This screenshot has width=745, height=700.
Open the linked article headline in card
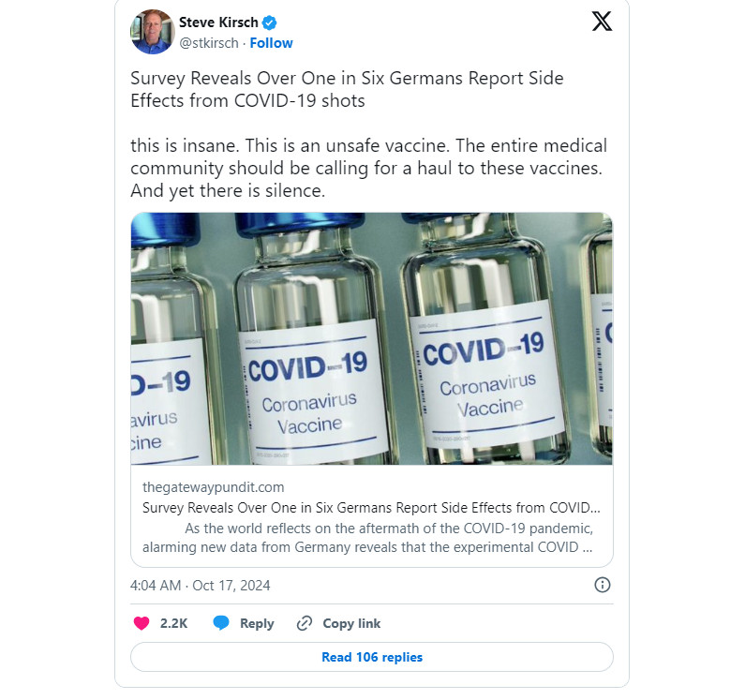[371, 508]
